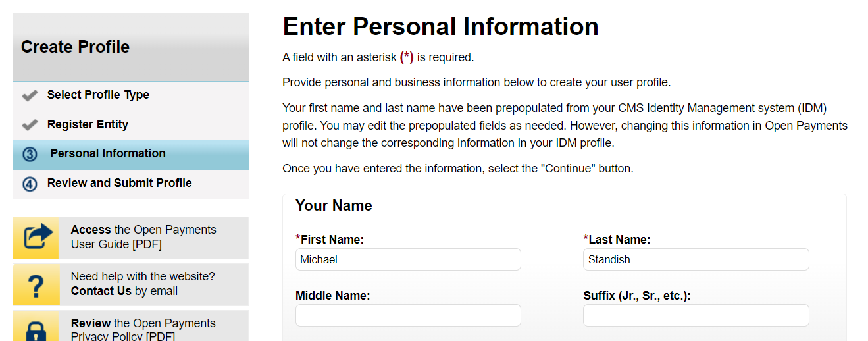Screen dimensions: 868x341
Task: Focus the Middle Name text box
Action: 408,315
